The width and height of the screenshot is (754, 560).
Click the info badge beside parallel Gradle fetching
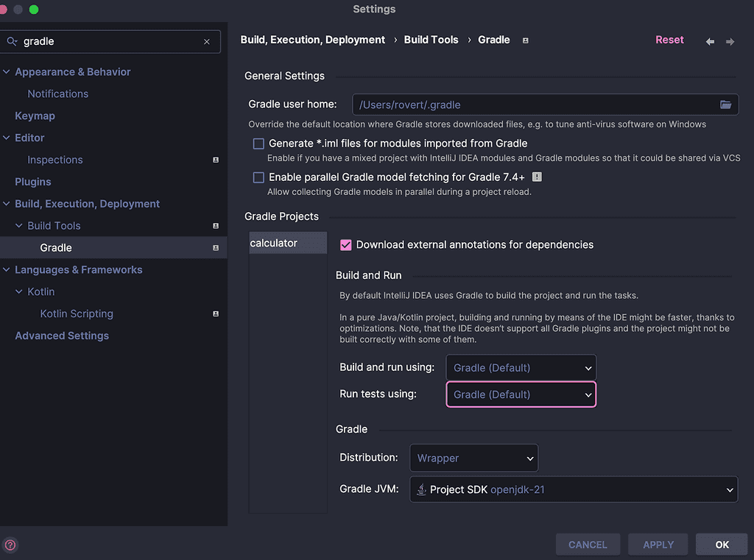coord(537,177)
